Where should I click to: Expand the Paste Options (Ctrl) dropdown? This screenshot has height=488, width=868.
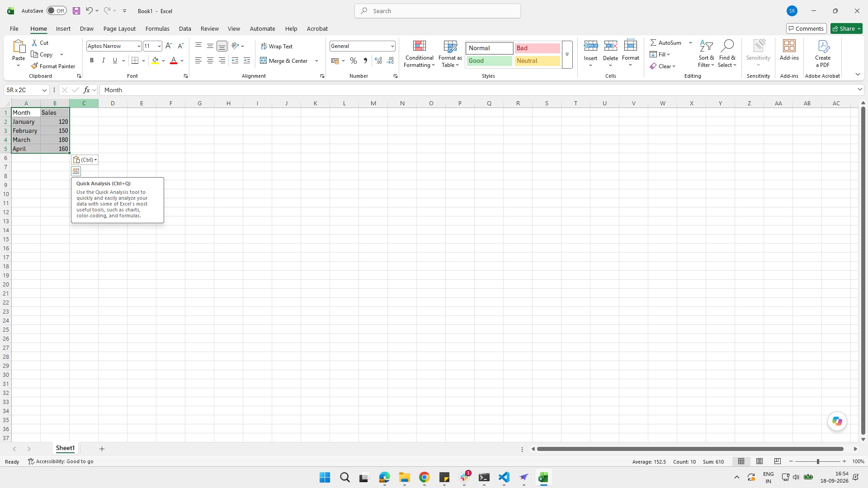pos(85,160)
